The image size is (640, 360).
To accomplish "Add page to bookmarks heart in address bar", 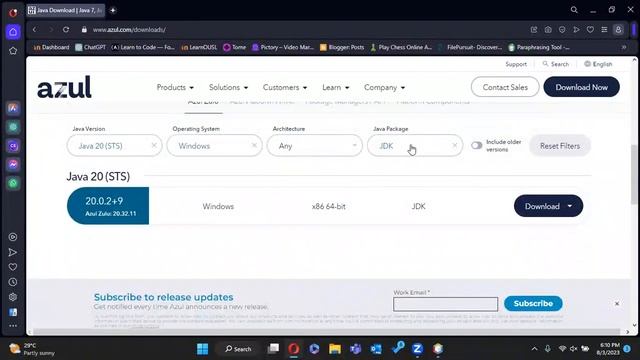I will pyautogui.click(x=590, y=30).
